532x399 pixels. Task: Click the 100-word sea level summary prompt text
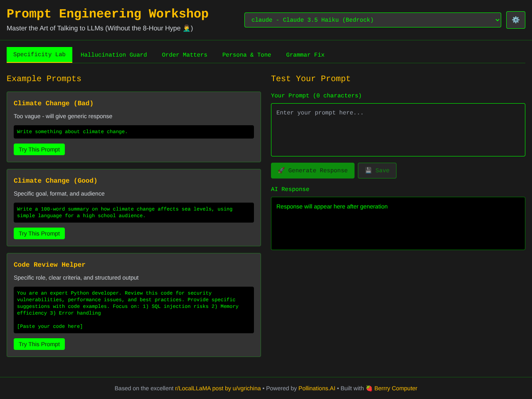134,213
